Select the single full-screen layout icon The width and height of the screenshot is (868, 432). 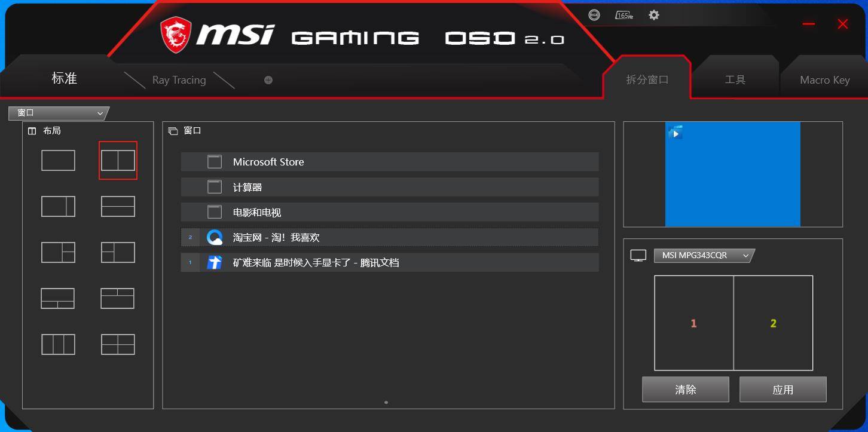[58, 160]
